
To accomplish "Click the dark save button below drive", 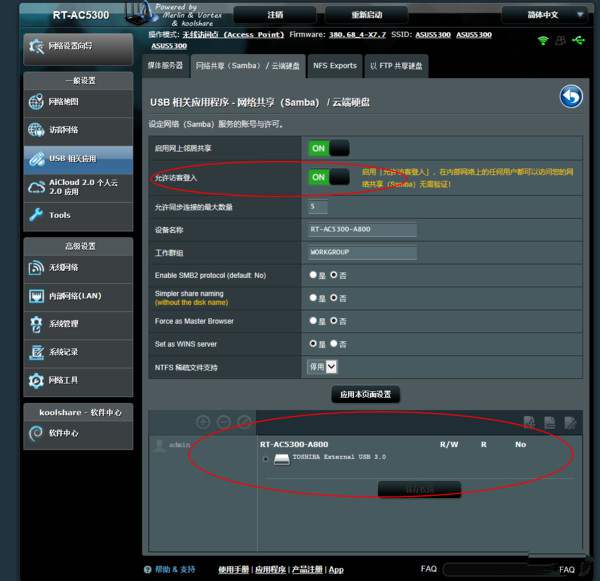I will click(x=419, y=490).
